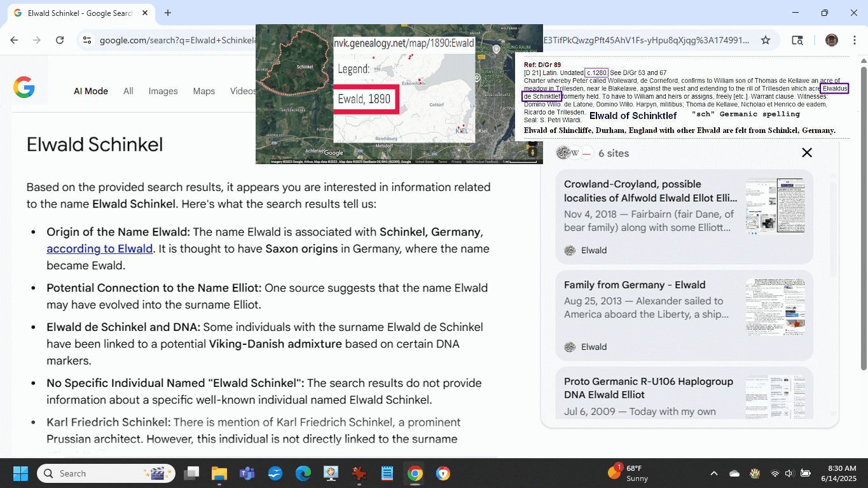Toggle Task View on the taskbar

tap(191, 473)
